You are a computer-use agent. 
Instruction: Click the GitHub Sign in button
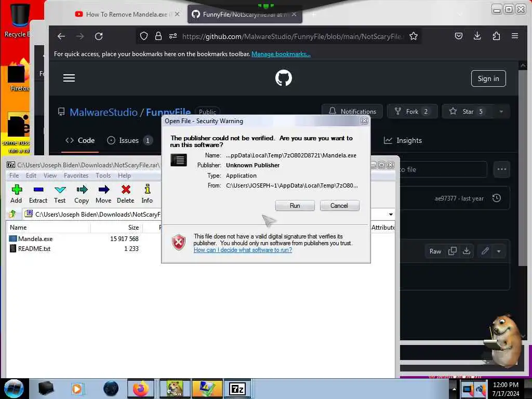pyautogui.click(x=488, y=78)
